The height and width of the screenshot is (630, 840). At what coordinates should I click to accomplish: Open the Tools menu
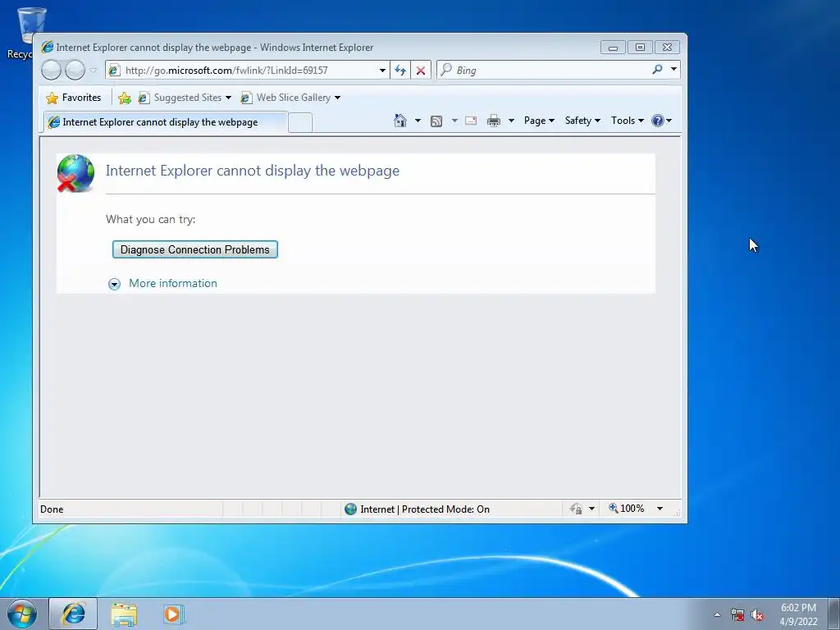point(627,121)
